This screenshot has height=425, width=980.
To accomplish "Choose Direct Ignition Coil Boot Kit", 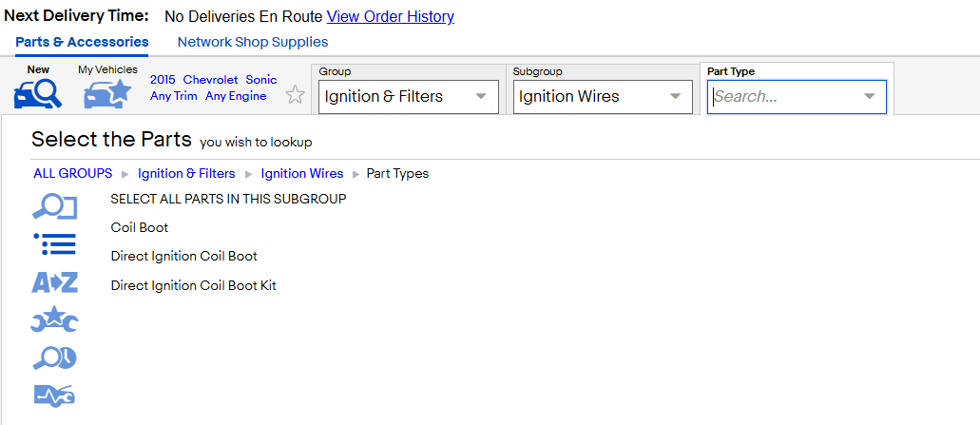I will tap(193, 285).
